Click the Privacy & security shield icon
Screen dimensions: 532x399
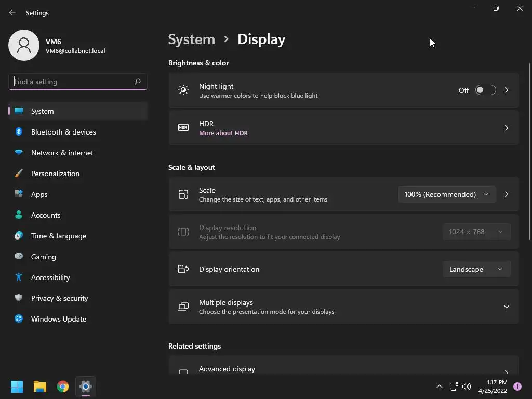click(19, 298)
